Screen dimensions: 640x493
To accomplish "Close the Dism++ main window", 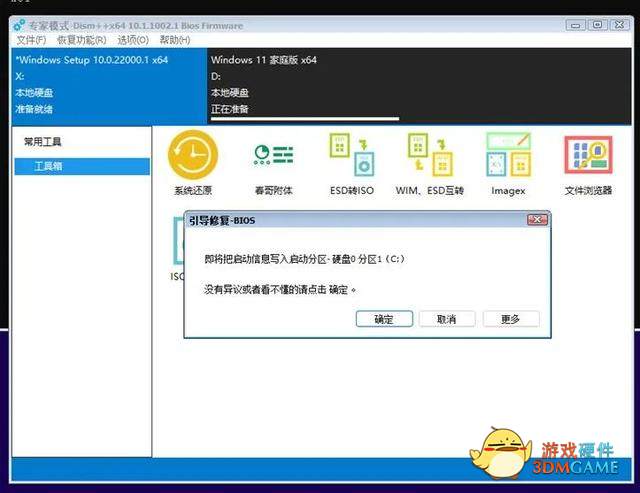I will pos(620,25).
